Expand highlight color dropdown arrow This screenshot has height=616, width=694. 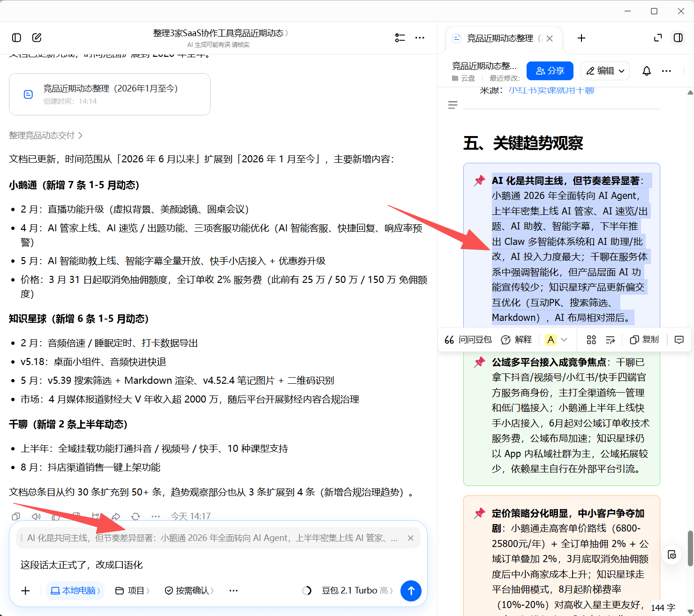(564, 340)
